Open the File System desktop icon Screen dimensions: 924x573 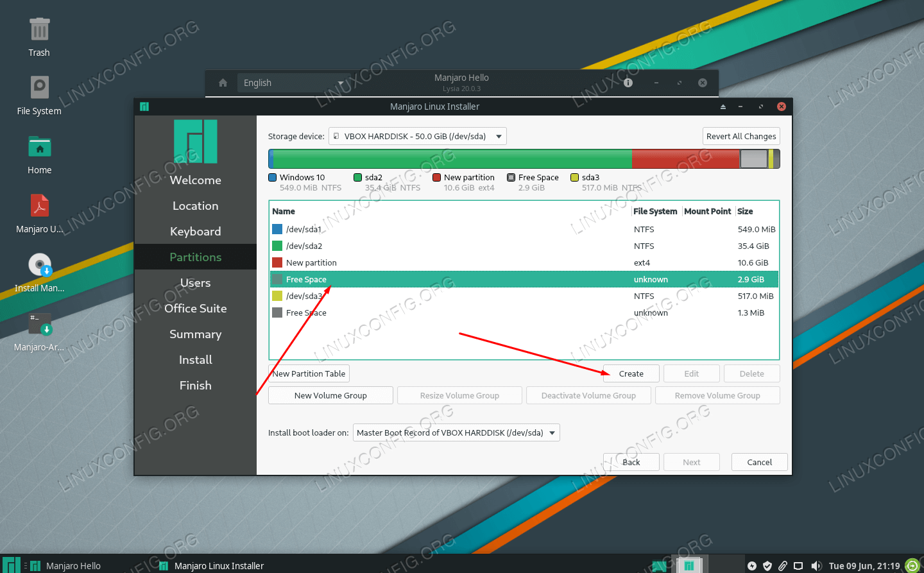(39, 87)
